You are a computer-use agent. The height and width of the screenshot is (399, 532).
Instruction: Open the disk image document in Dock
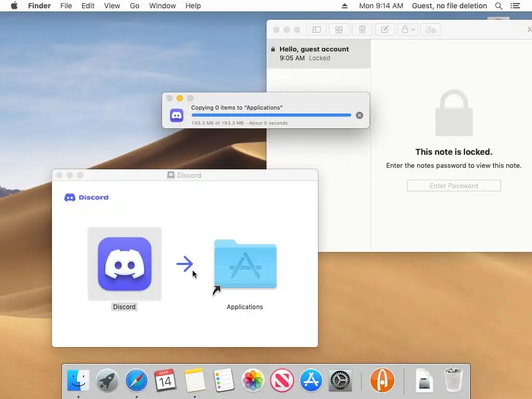coord(424,380)
